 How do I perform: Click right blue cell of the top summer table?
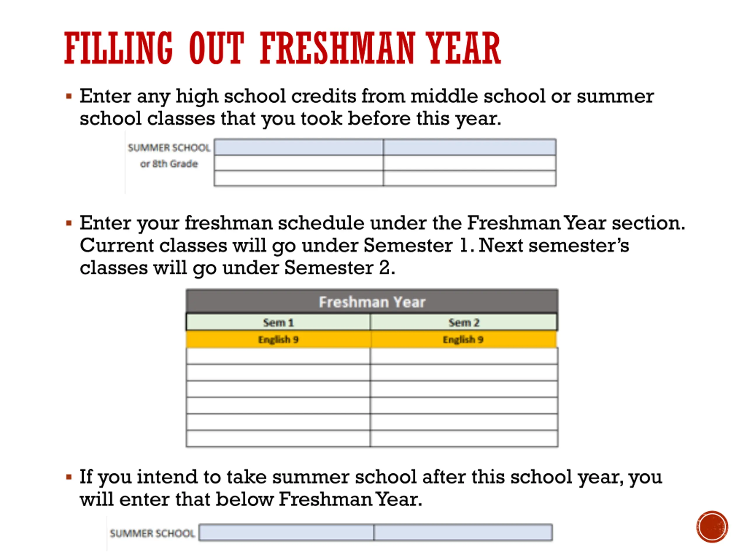[470, 147]
